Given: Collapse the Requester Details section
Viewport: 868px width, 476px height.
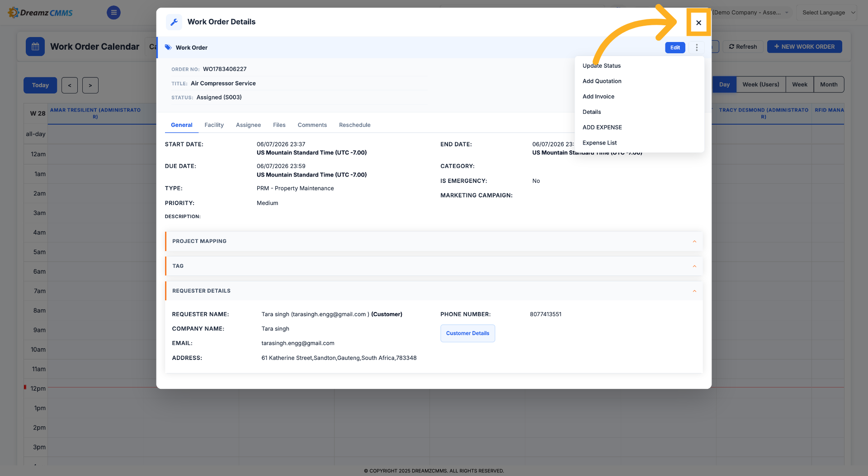Looking at the screenshot, I should [x=694, y=291].
